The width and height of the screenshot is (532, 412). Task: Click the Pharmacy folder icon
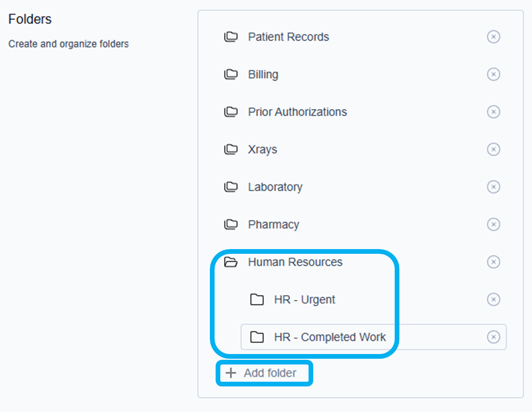(231, 225)
